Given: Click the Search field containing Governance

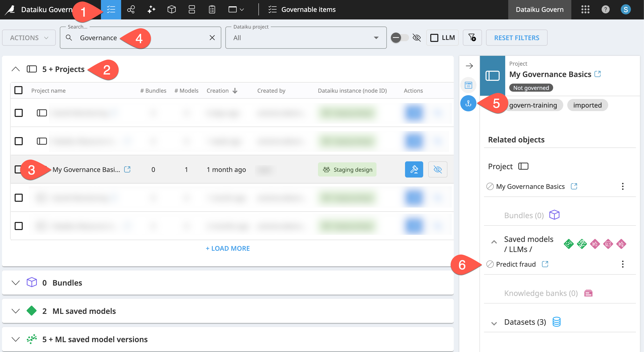Looking at the screenshot, I should pos(140,38).
